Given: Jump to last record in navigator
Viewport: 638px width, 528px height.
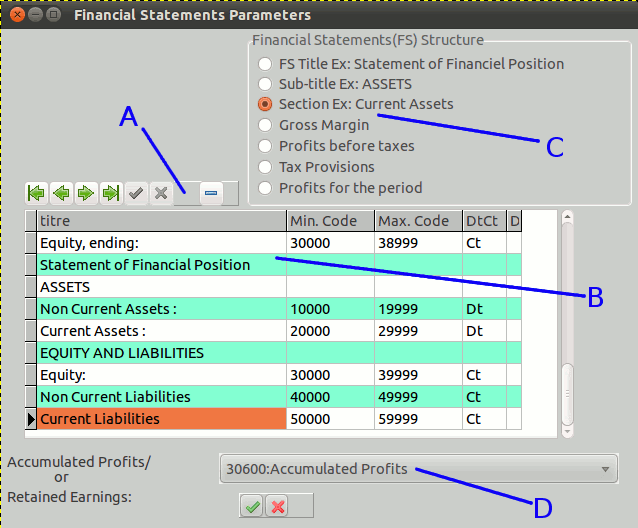Looking at the screenshot, I should 111,193.
